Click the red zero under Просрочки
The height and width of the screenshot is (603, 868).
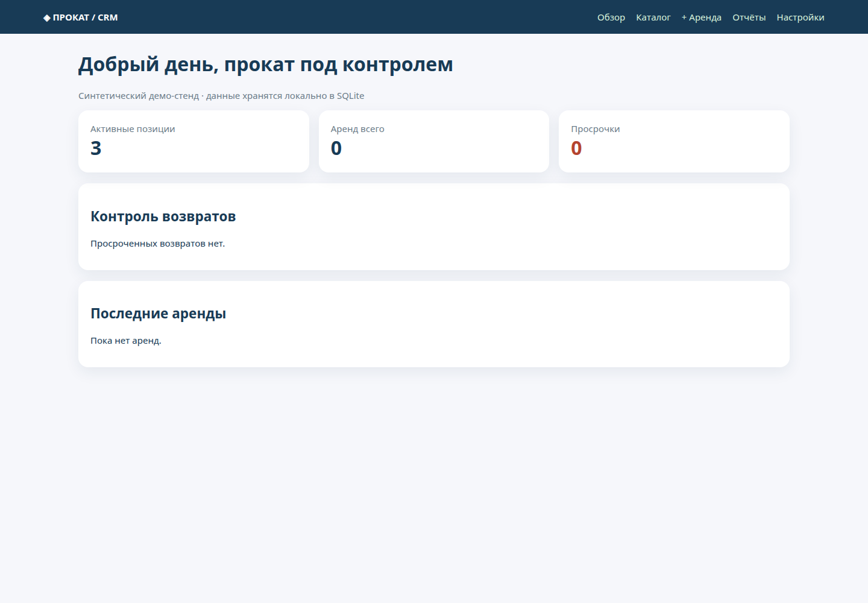[x=576, y=148]
